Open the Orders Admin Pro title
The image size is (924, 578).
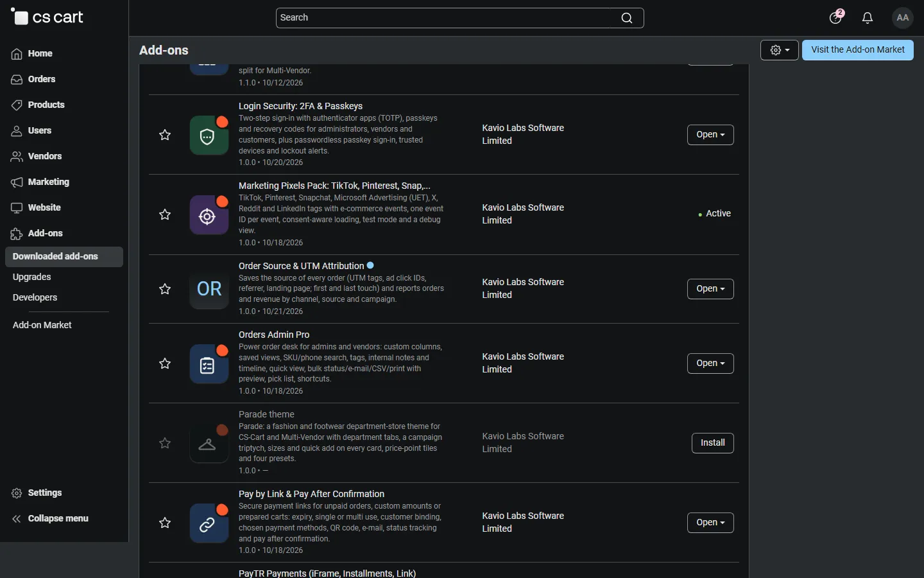click(x=274, y=335)
